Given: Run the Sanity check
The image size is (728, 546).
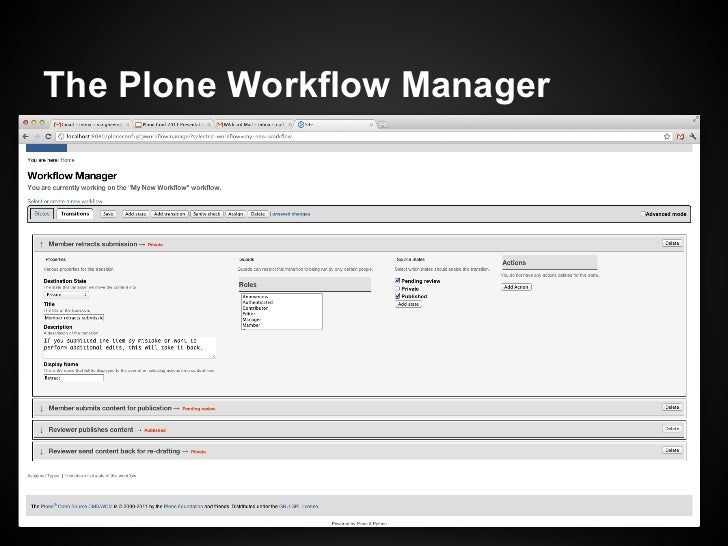Looking at the screenshot, I should point(207,214).
